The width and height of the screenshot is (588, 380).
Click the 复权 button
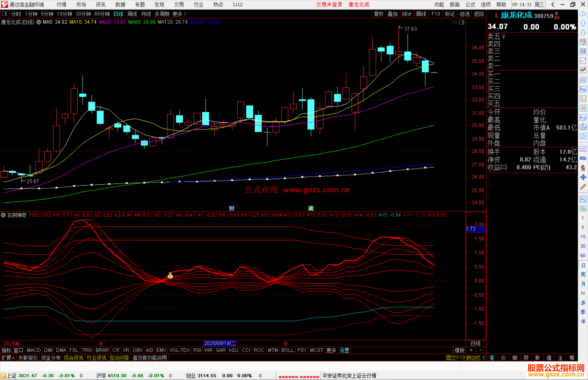pyautogui.click(x=379, y=14)
